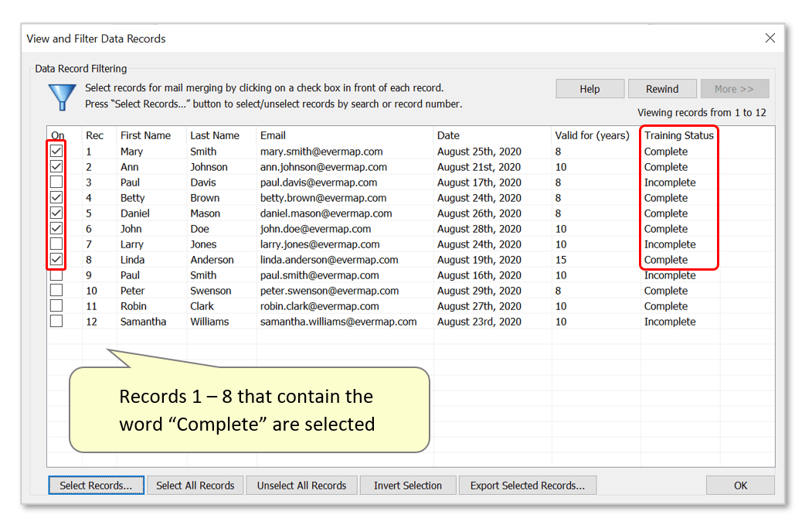Click the betty.brown@evermap.com cell
This screenshot has width=812, height=532.
pyautogui.click(x=323, y=198)
